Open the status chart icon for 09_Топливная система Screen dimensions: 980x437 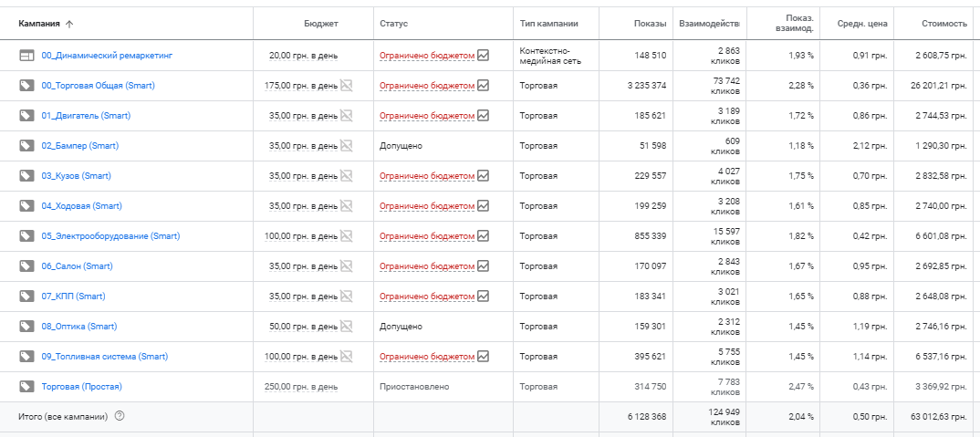pos(483,357)
